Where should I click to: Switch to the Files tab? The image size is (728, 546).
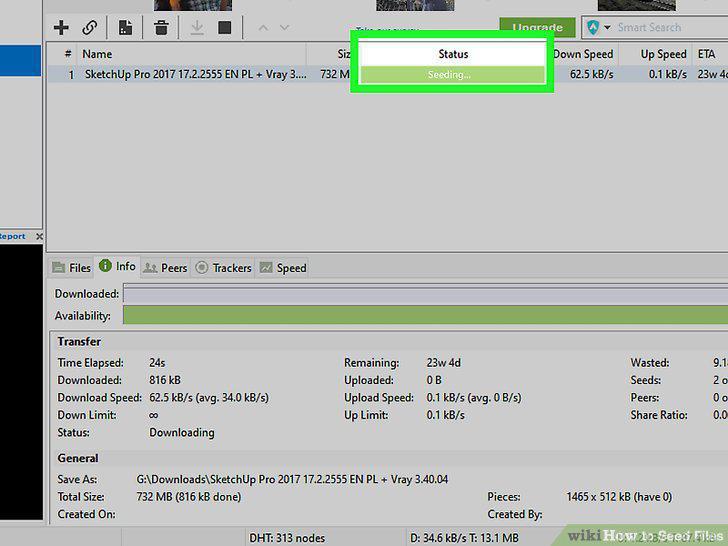point(72,268)
